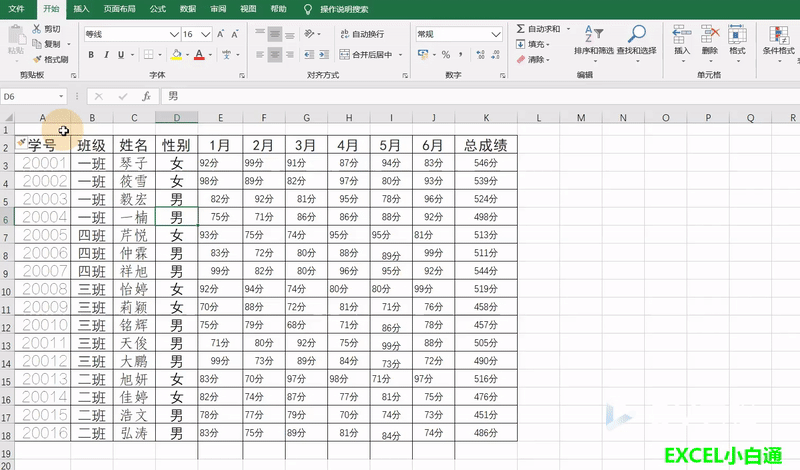Open the font name dropdown (等线)
This screenshot has width=800, height=470.
(174, 34)
